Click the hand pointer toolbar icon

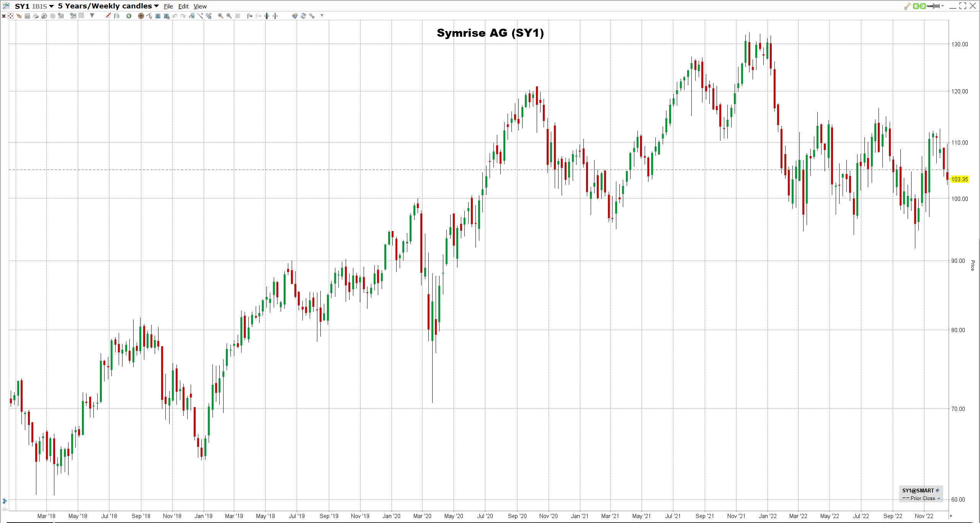(x=19, y=16)
